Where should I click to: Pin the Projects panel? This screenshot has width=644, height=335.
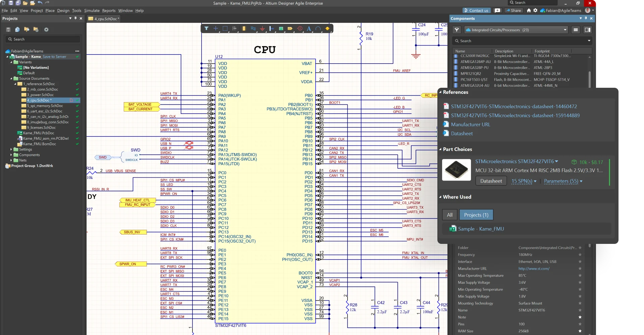[x=75, y=18]
